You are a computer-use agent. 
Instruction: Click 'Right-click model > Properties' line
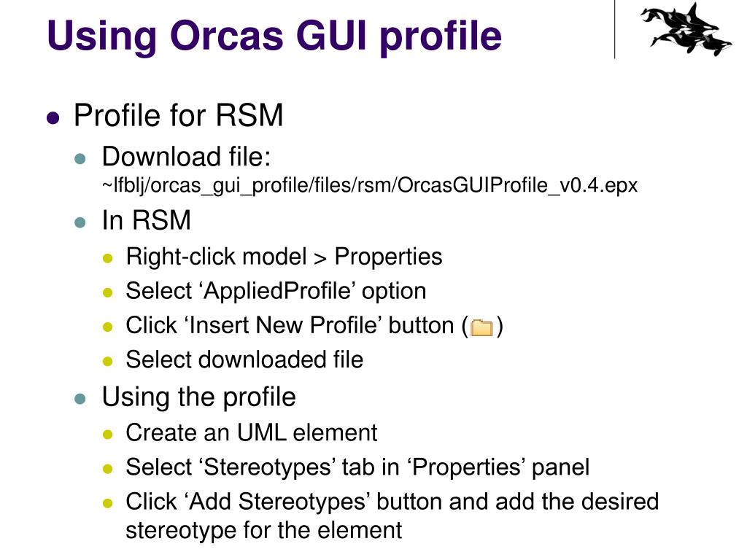click(284, 257)
